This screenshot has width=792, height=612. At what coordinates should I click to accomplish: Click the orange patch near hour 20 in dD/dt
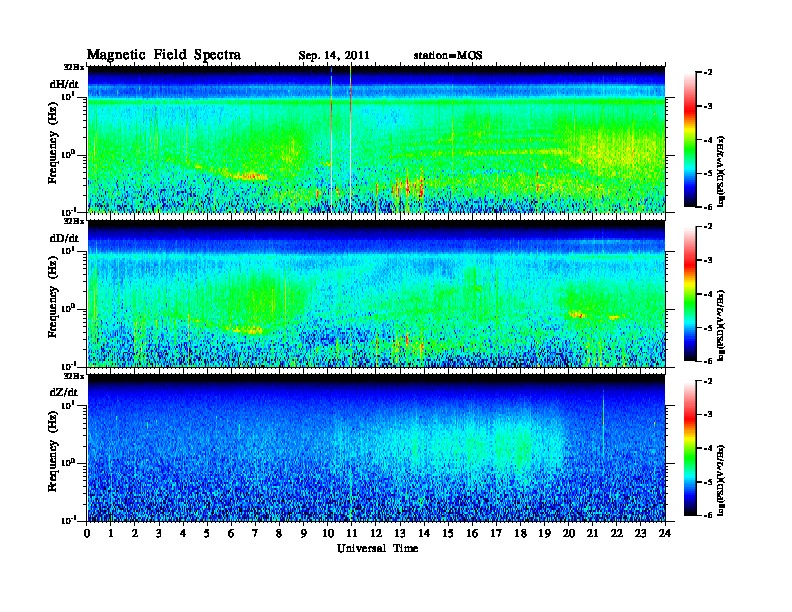pos(577,315)
